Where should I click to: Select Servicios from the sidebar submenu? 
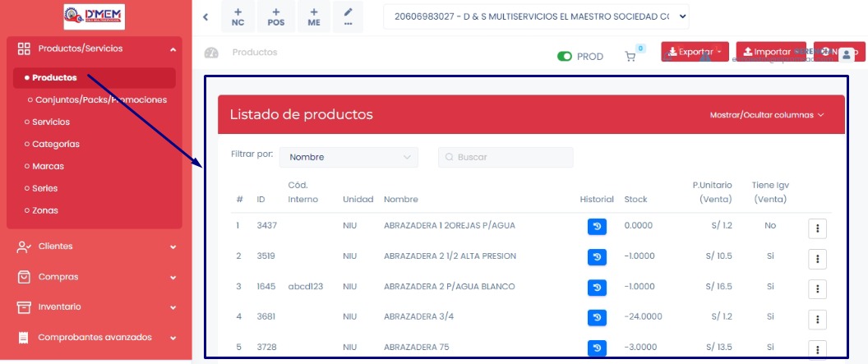coord(51,122)
